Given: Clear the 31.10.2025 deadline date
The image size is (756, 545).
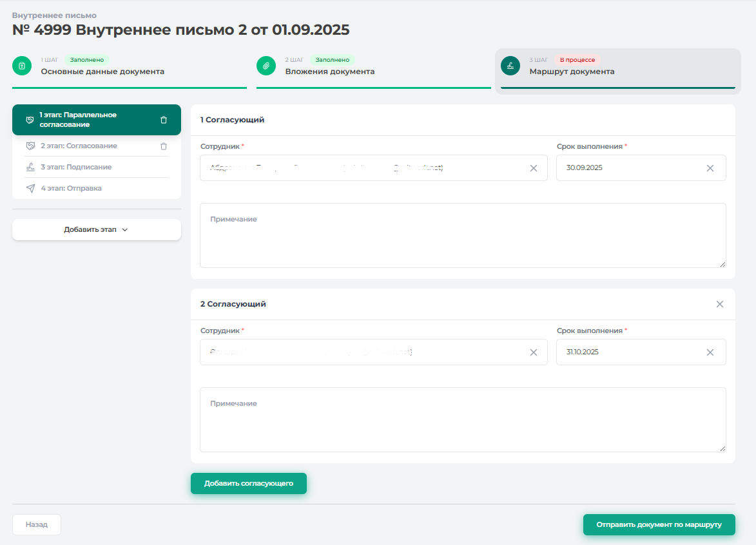Looking at the screenshot, I should 710,352.
